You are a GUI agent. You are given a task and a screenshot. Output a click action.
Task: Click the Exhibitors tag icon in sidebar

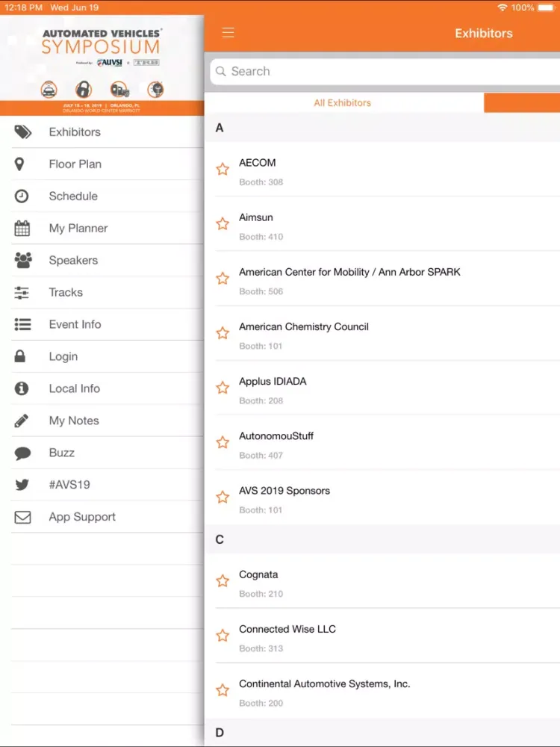pos(22,132)
